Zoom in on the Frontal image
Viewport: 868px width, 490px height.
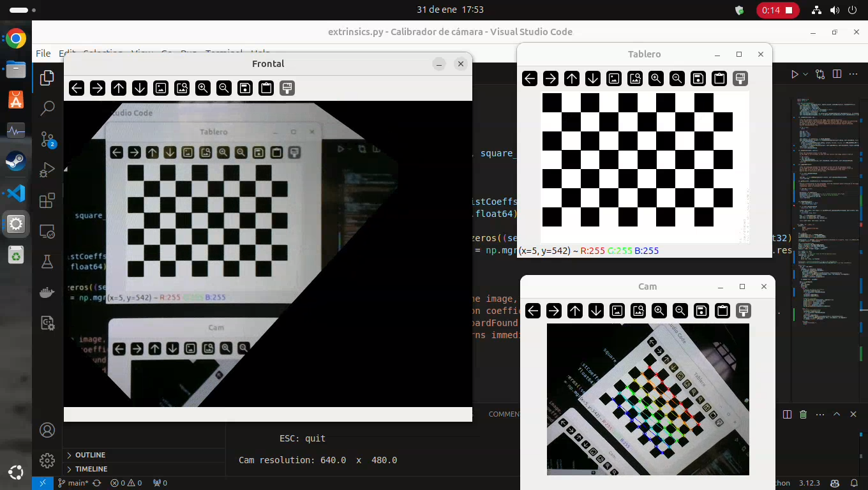click(203, 88)
